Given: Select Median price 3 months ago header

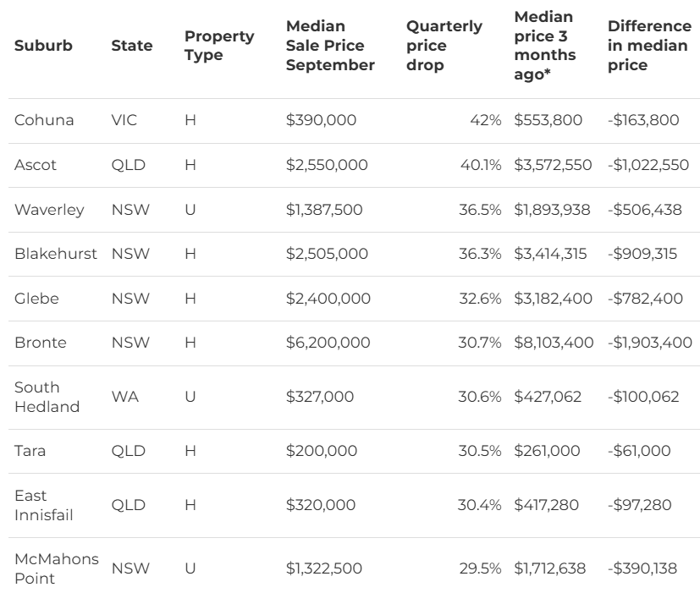Looking at the screenshot, I should click(545, 46).
